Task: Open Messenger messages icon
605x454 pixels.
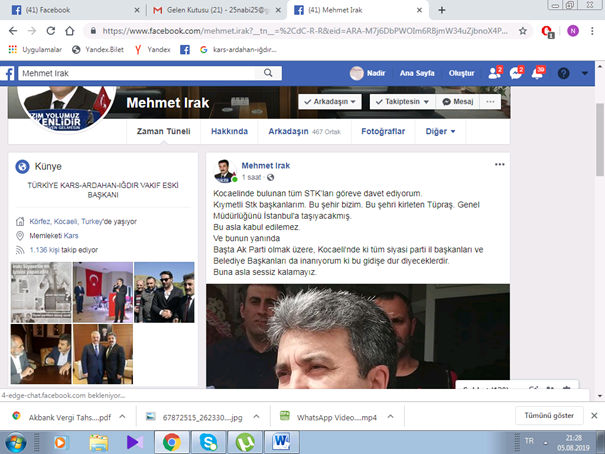Action: pos(516,73)
